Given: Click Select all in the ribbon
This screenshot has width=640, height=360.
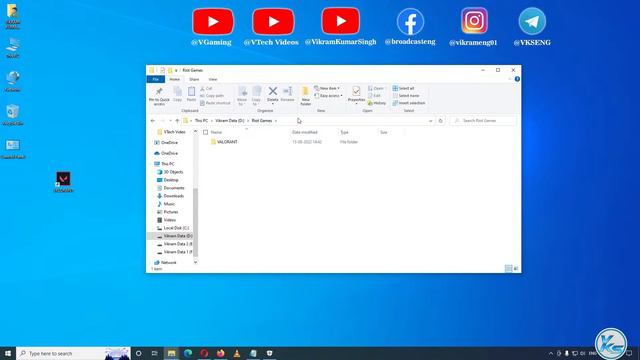Looking at the screenshot, I should pos(403,89).
